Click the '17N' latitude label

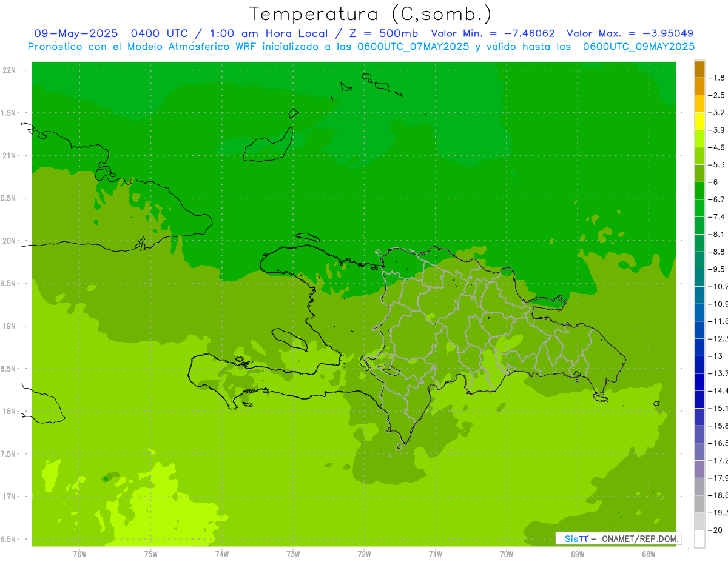coord(10,497)
